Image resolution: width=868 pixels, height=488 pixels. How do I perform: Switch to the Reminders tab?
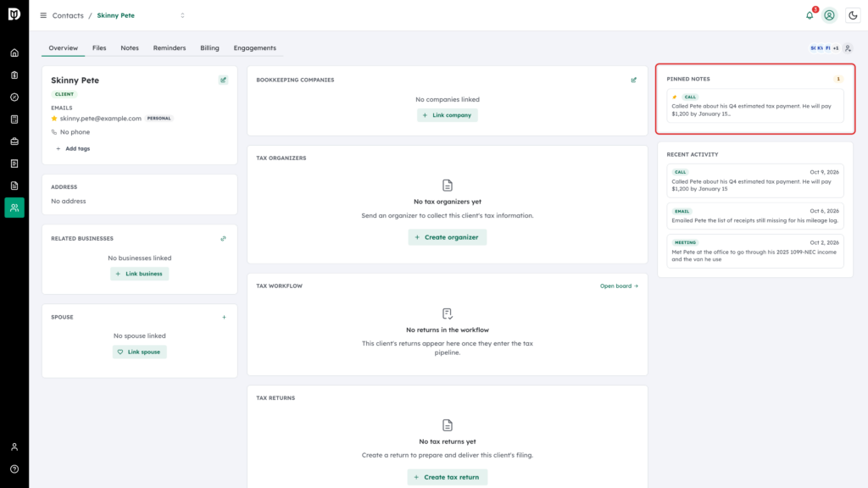tap(170, 48)
